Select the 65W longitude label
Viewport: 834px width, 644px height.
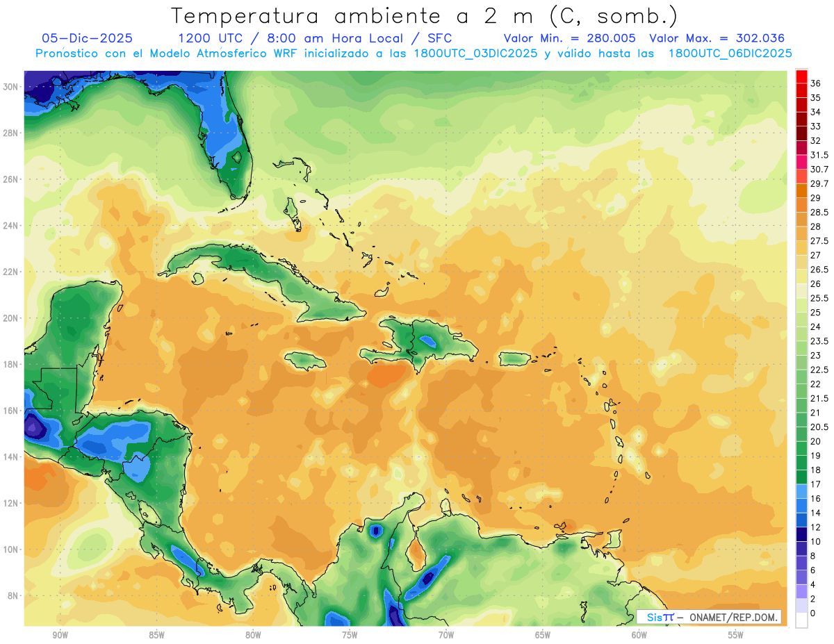543,636
